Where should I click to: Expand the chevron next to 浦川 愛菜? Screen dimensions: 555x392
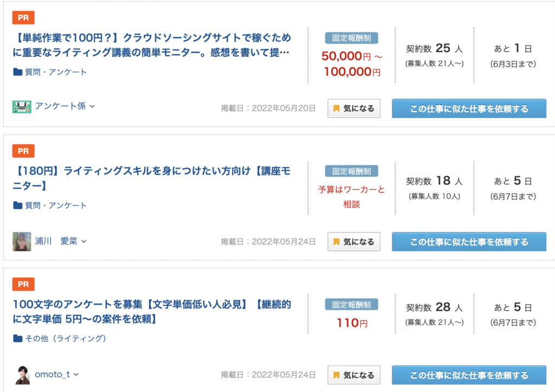coord(84,241)
